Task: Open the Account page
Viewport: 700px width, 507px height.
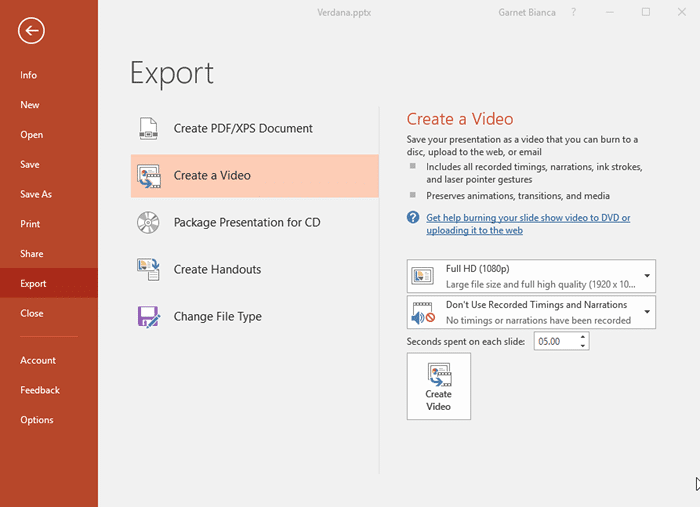Action: click(x=38, y=361)
